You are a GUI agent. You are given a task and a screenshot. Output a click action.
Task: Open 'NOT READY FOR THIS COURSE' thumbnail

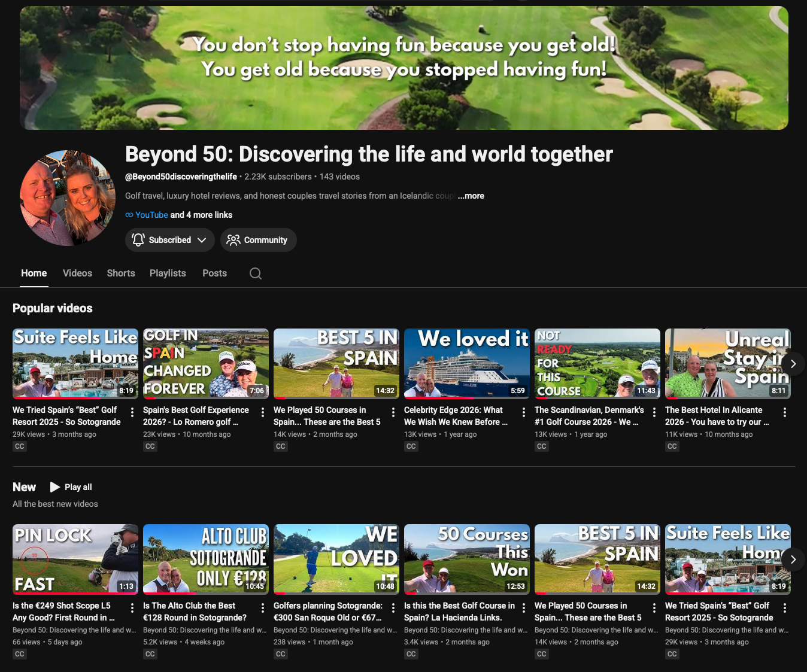(597, 364)
